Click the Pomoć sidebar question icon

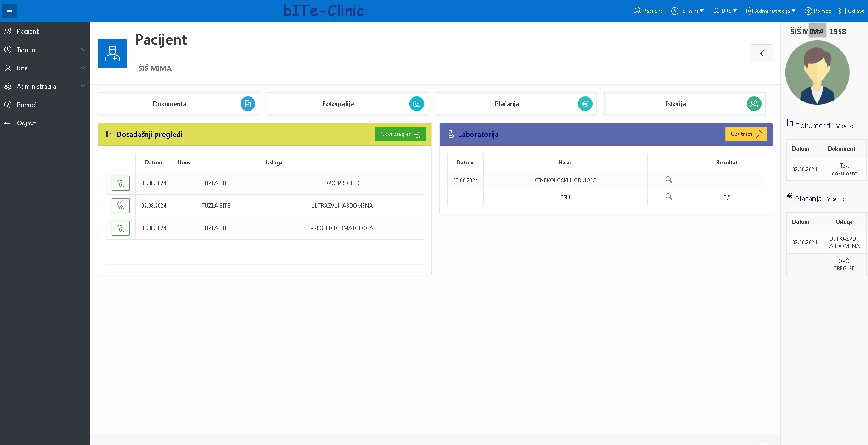[x=8, y=105]
